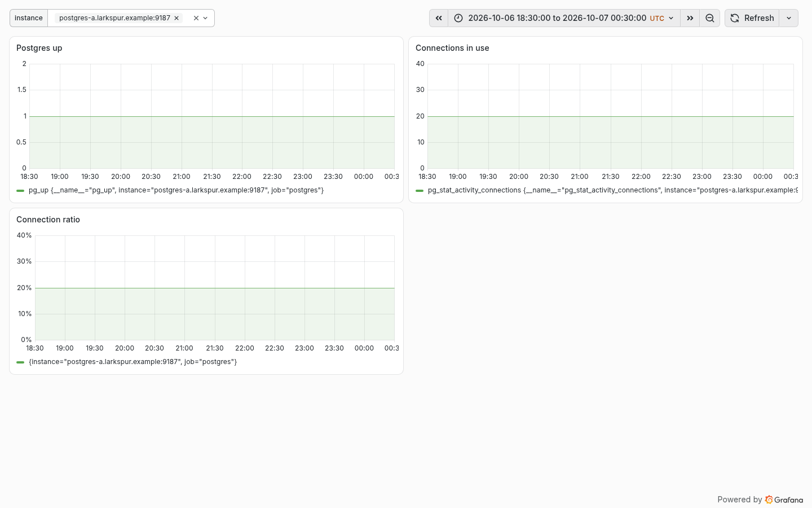This screenshot has width=812, height=508.
Task: Click the clock icon in time picker
Action: pyautogui.click(x=458, y=18)
